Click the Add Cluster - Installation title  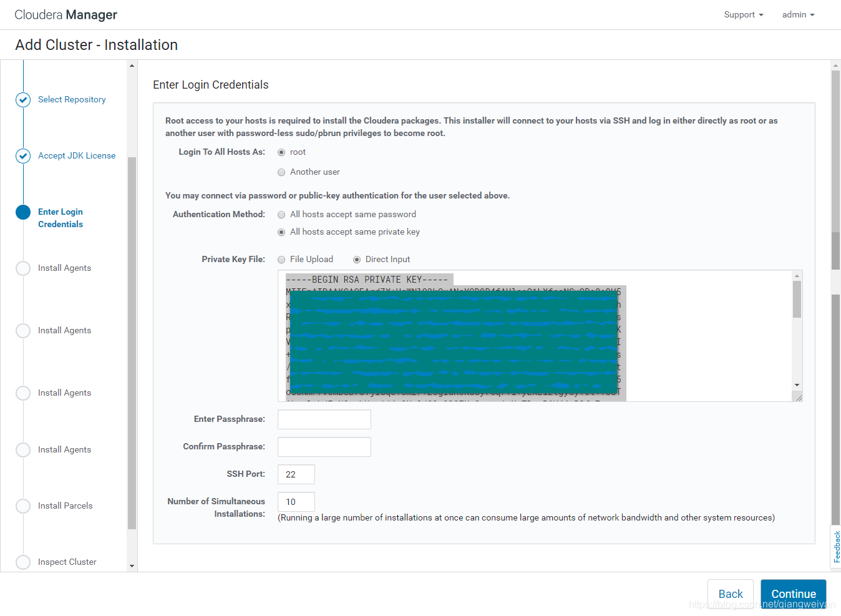pyautogui.click(x=97, y=45)
